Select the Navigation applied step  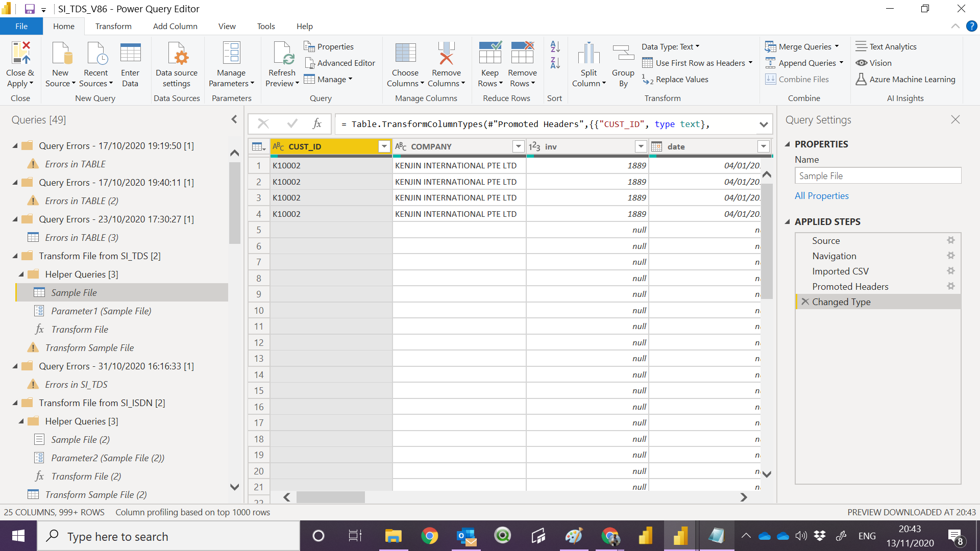[878, 256]
